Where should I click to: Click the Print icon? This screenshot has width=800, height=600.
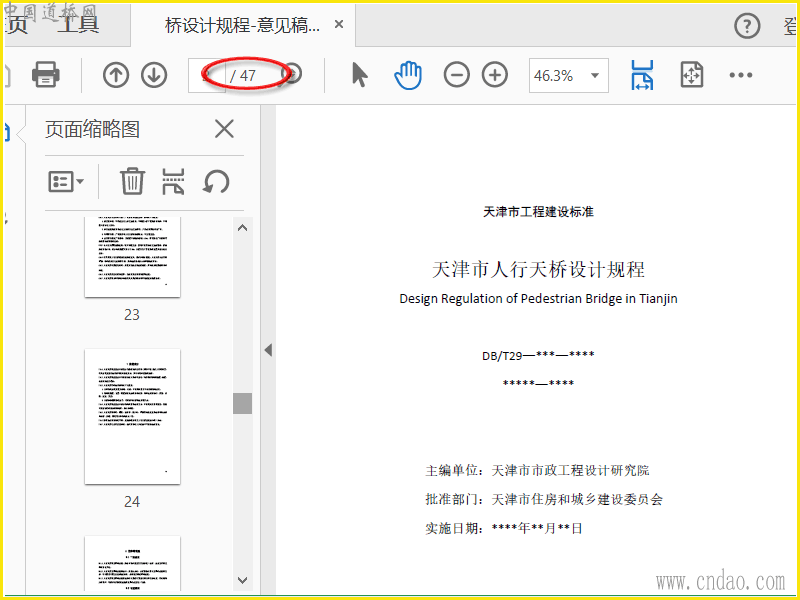(45, 75)
